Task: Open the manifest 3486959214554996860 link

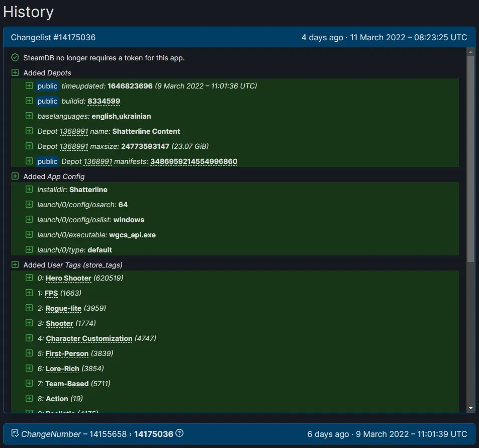Action: point(194,161)
